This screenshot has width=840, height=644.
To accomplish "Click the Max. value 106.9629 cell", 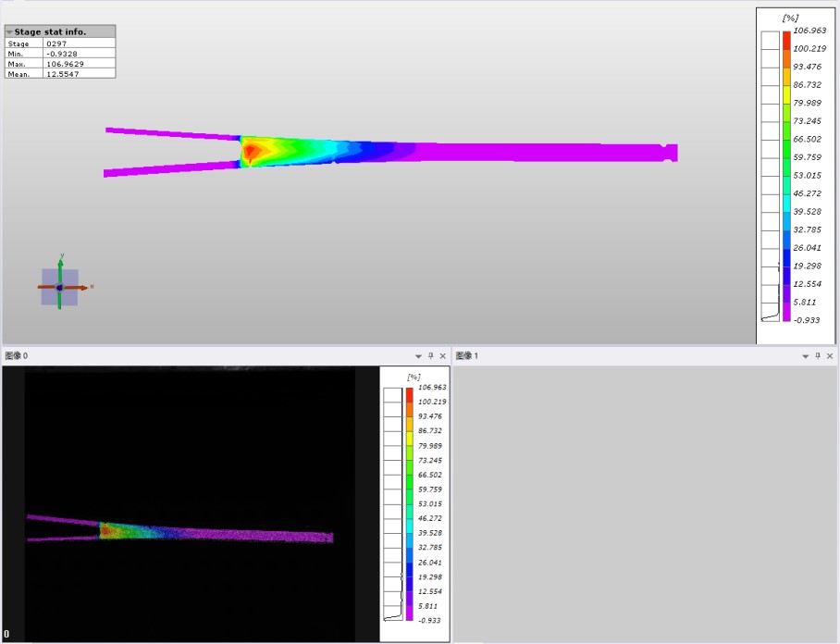I will (79, 64).
